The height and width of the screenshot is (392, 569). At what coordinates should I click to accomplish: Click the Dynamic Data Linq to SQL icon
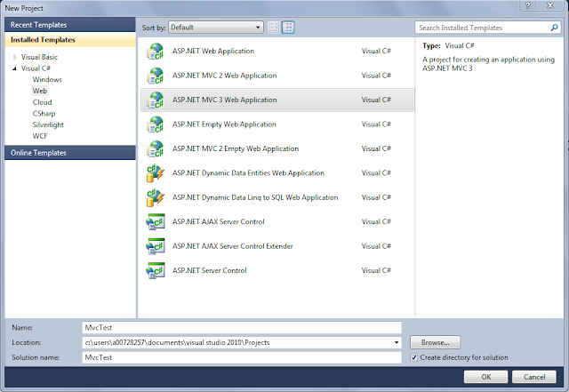[156, 197]
